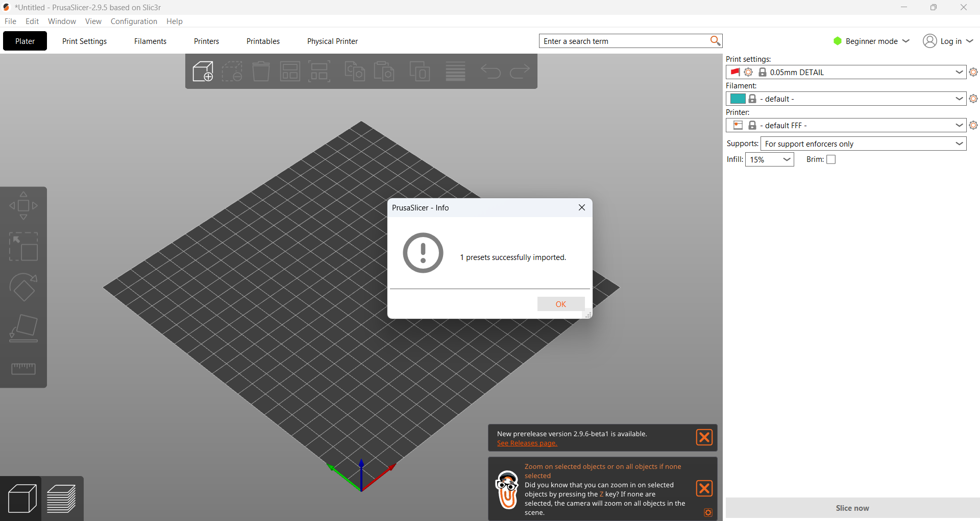Click the teal filament color swatch
980x521 pixels.
click(738, 99)
